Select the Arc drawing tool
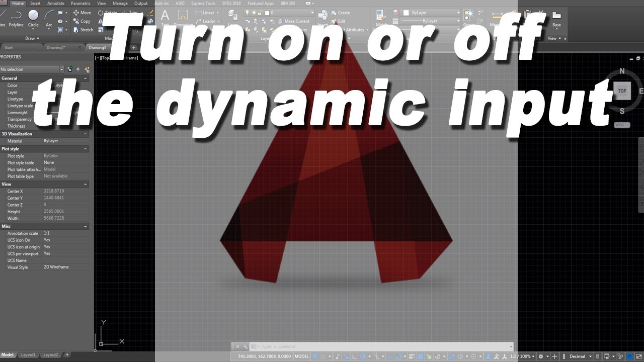Viewport: 644px width, 362px height. (x=49, y=19)
